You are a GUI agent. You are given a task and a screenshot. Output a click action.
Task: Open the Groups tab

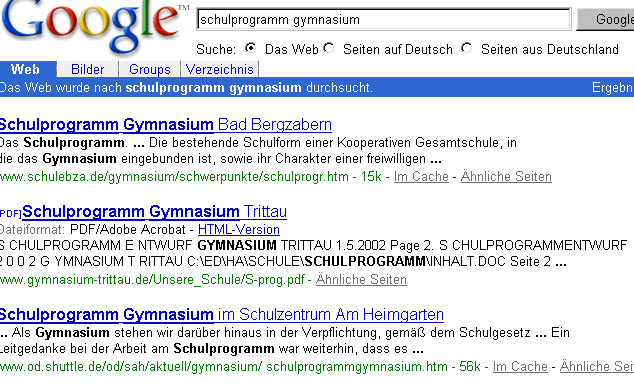(150, 70)
